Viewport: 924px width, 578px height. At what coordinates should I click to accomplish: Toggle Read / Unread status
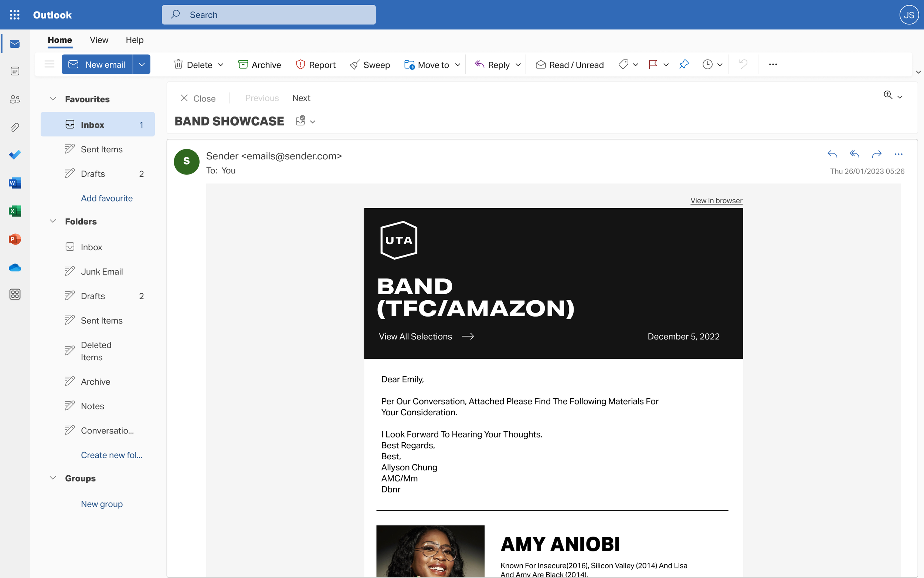(x=570, y=64)
